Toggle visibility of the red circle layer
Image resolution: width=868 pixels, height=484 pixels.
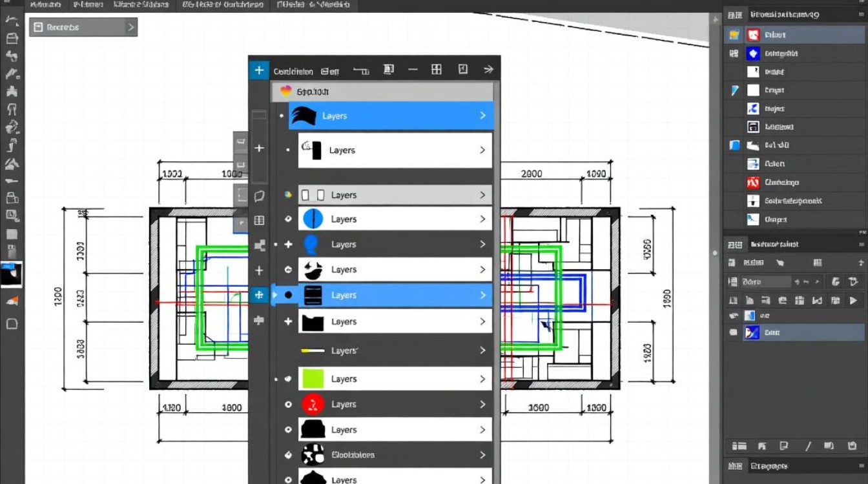click(x=289, y=405)
